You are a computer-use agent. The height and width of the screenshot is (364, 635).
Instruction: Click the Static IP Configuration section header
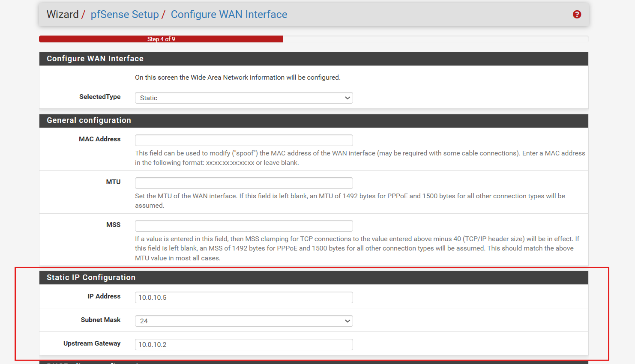91,277
